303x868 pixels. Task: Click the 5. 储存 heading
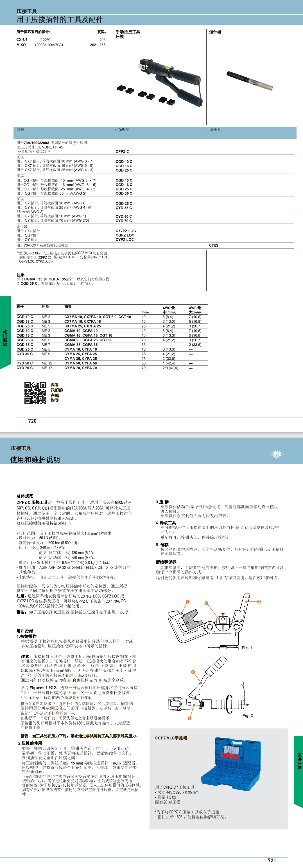[x=162, y=544]
